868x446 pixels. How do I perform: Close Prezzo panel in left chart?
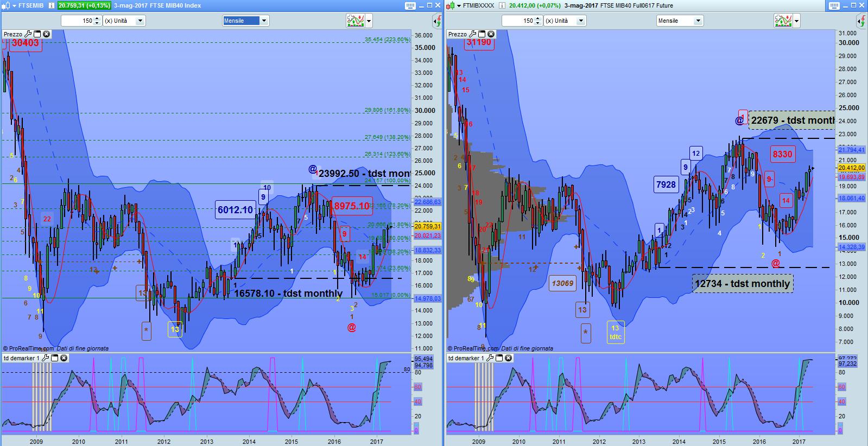click(x=47, y=34)
